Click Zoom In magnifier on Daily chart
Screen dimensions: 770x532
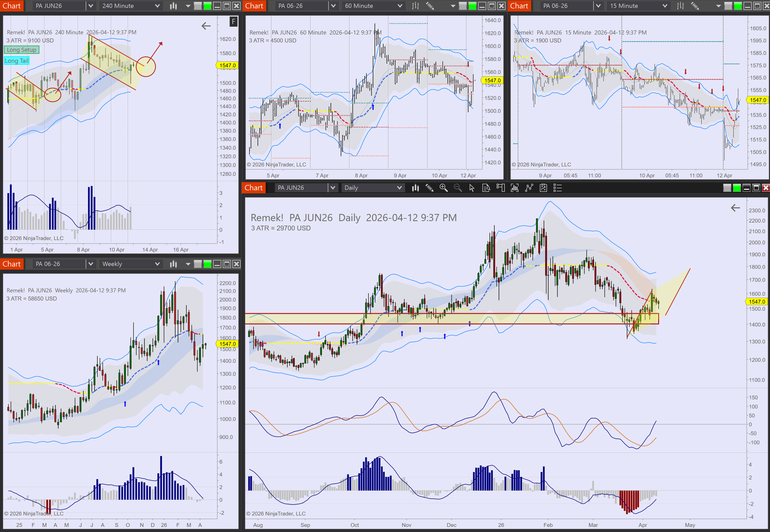click(x=444, y=188)
